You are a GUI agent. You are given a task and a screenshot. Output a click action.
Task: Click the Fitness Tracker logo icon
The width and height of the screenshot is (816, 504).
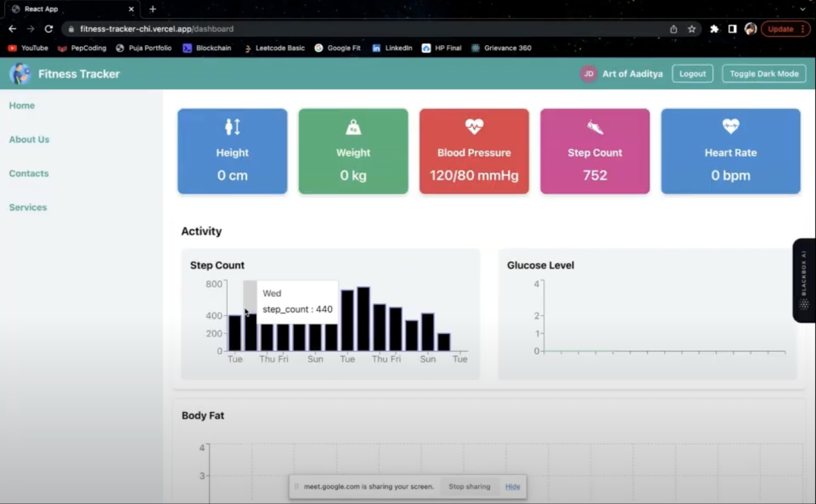coord(20,74)
